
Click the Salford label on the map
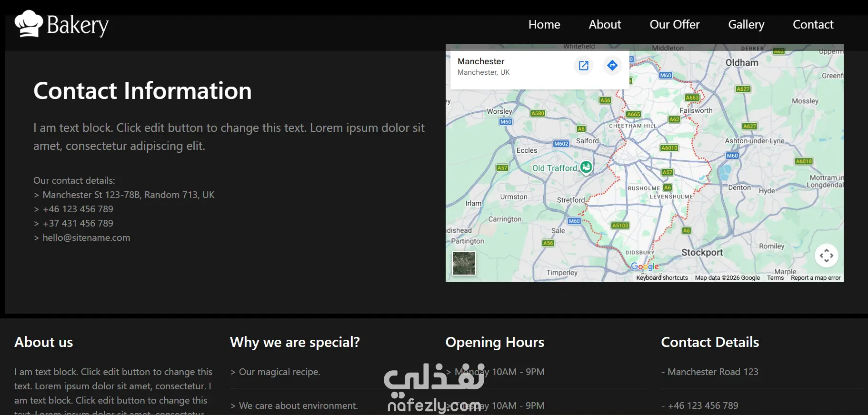point(587,141)
